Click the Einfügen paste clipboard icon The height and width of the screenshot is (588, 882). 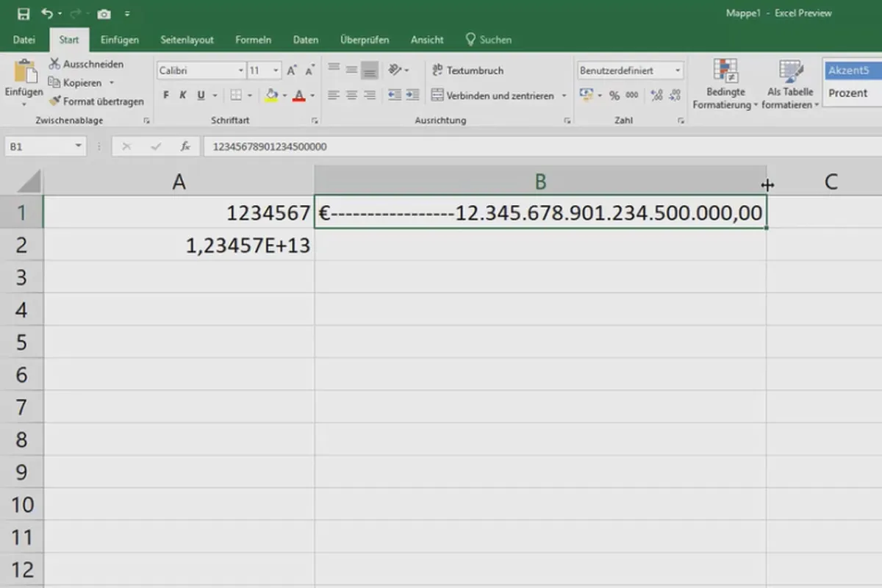click(x=24, y=71)
